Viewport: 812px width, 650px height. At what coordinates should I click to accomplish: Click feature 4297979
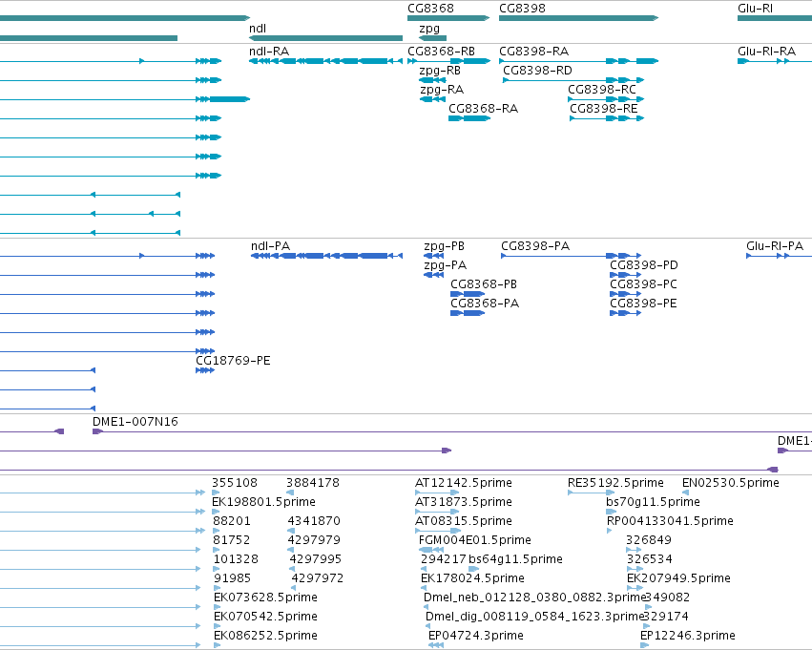click(314, 540)
